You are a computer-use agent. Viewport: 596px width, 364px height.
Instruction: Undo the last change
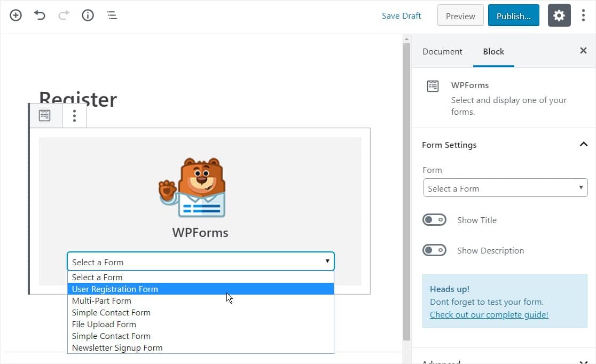point(40,15)
